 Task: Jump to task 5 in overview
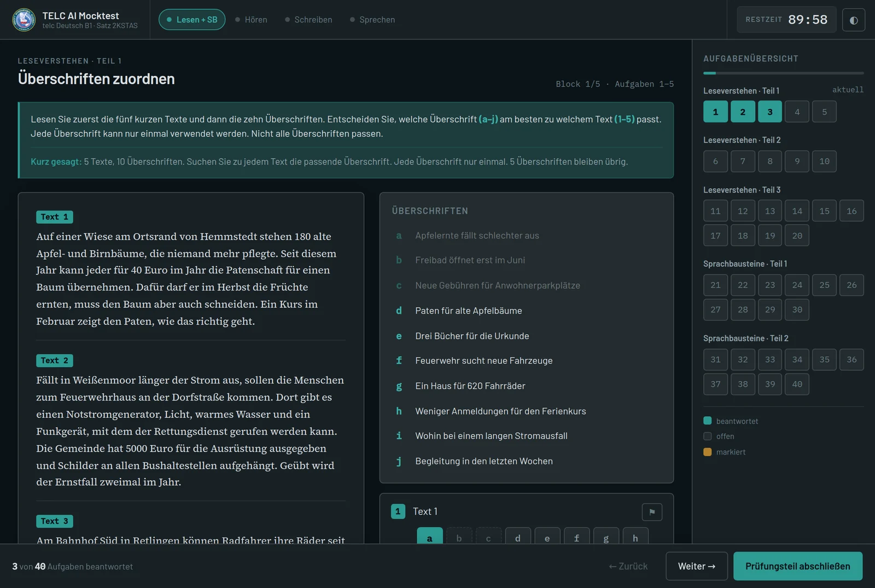coord(825,112)
